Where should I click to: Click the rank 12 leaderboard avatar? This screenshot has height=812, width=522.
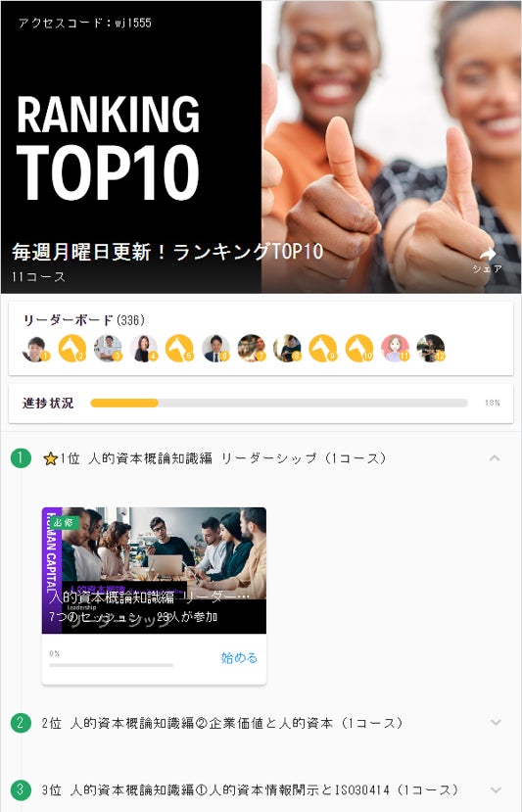(431, 349)
